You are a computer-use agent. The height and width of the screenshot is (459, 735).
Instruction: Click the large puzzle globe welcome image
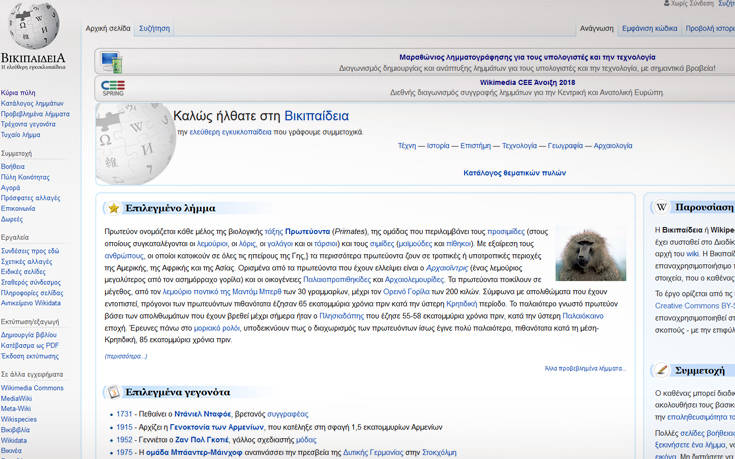(x=136, y=143)
